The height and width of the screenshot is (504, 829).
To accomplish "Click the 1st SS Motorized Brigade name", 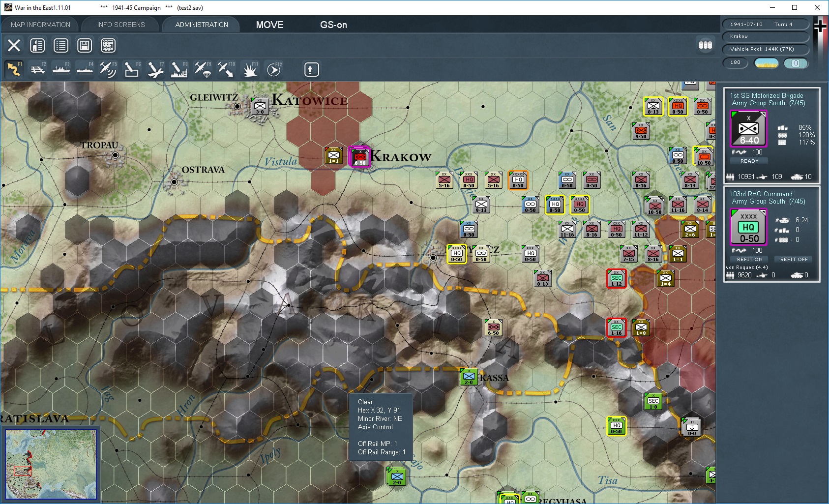I will point(767,95).
